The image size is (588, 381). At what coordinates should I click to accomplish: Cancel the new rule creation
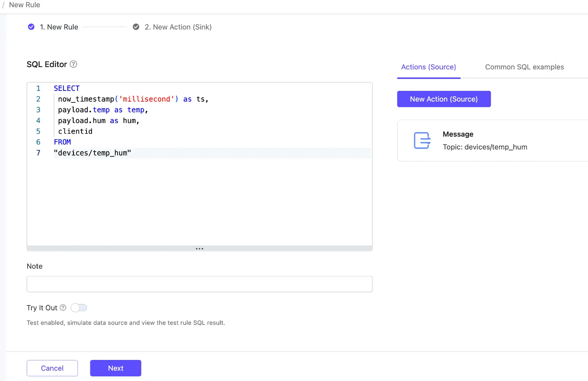52,368
